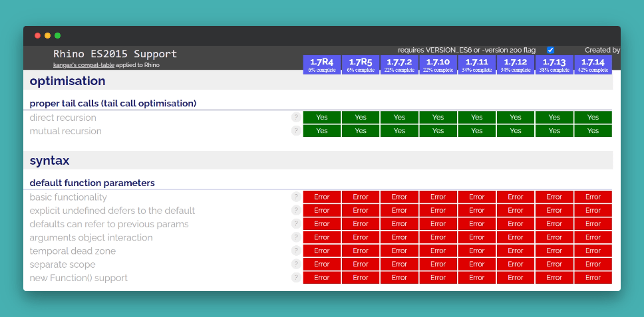Click help icon for defaults referring previous params
Image resolution: width=644 pixels, height=317 pixels.
[x=295, y=224]
